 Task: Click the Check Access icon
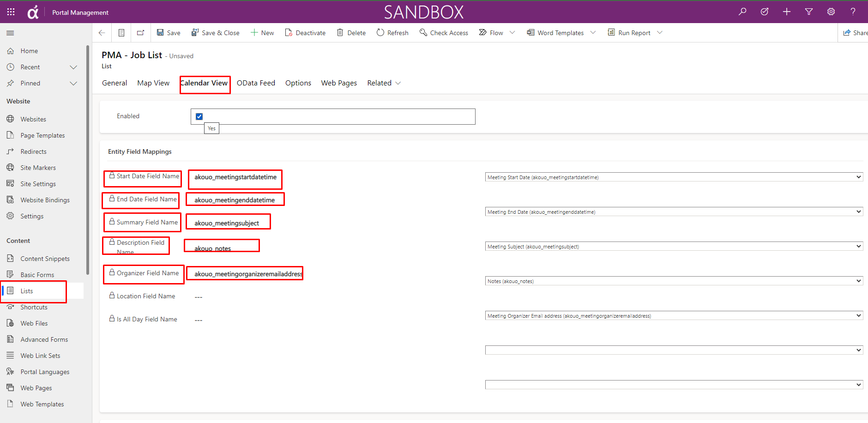tap(423, 32)
